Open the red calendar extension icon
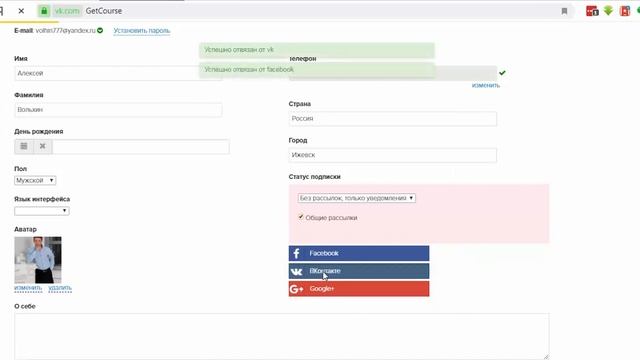 coord(592,11)
